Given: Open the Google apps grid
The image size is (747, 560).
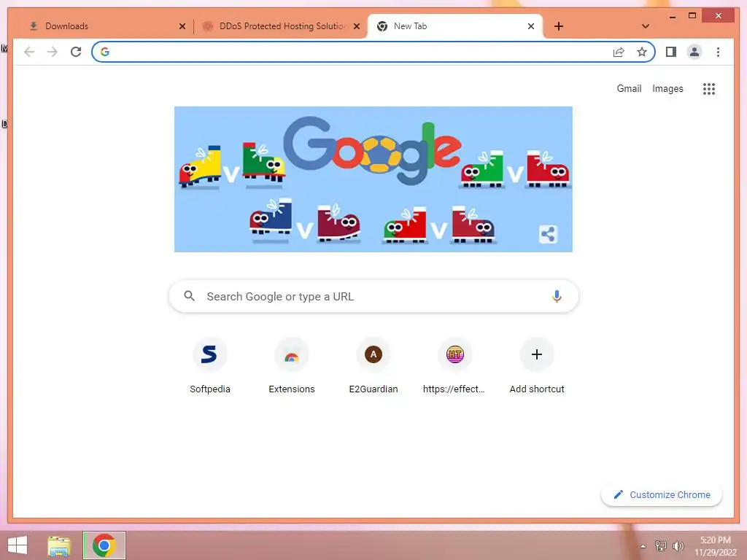Looking at the screenshot, I should point(709,88).
